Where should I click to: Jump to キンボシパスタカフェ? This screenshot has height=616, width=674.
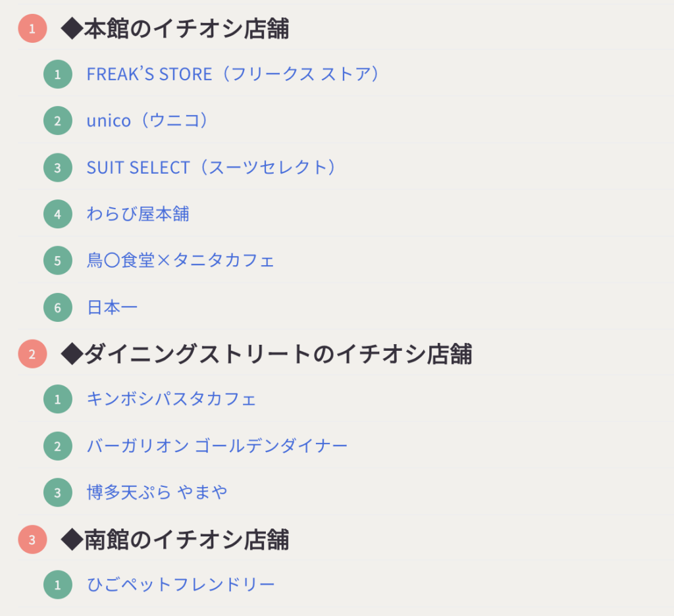[171, 399]
